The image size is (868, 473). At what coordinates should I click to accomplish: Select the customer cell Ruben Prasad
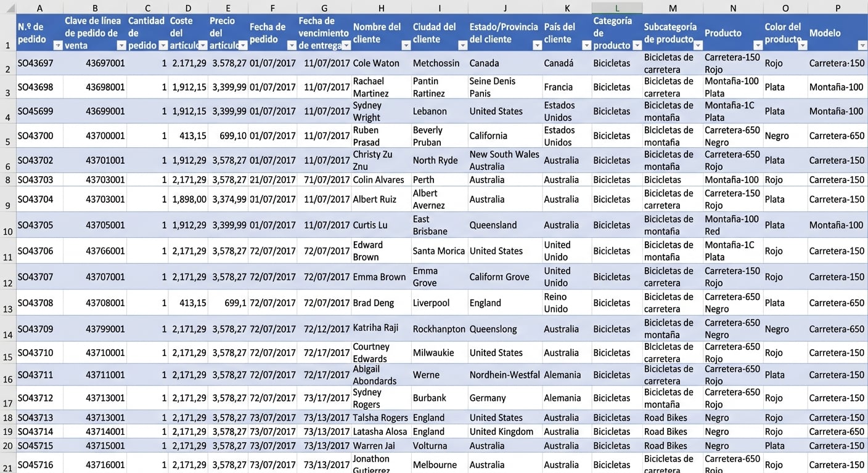[381, 135]
